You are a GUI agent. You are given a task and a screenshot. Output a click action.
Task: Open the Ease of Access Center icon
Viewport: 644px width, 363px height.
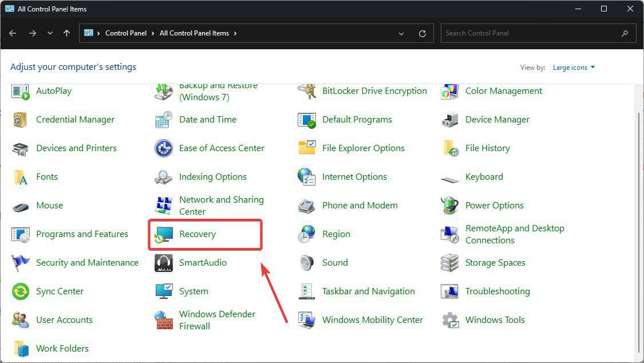click(x=164, y=148)
